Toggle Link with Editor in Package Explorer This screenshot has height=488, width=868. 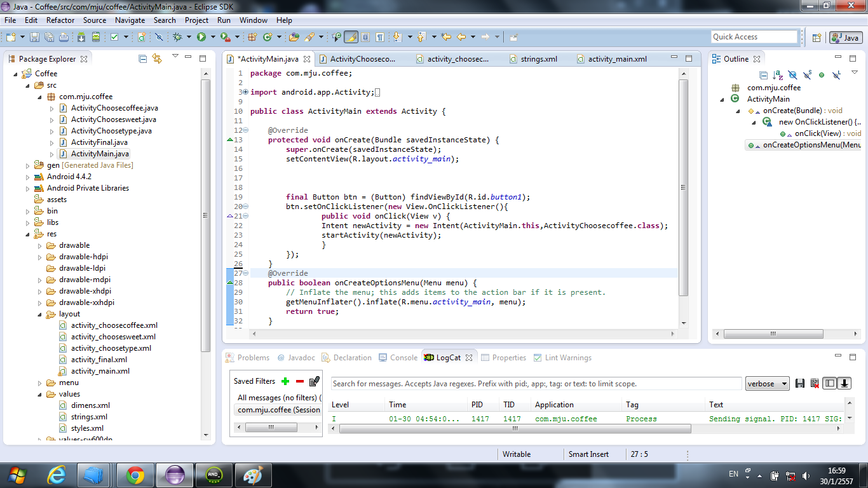157,58
